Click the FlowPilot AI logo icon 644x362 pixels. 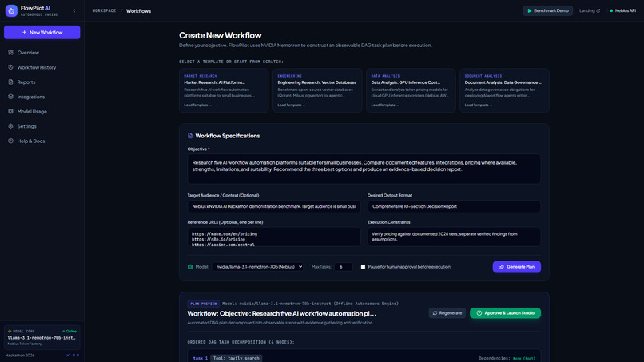[x=11, y=10]
